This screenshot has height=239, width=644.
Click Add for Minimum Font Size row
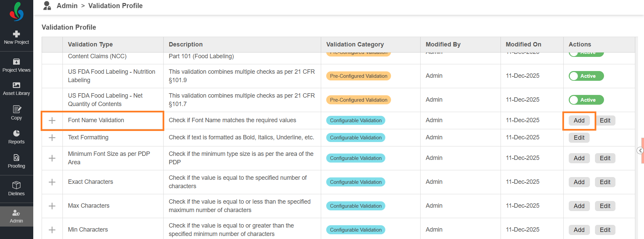pyautogui.click(x=579, y=158)
